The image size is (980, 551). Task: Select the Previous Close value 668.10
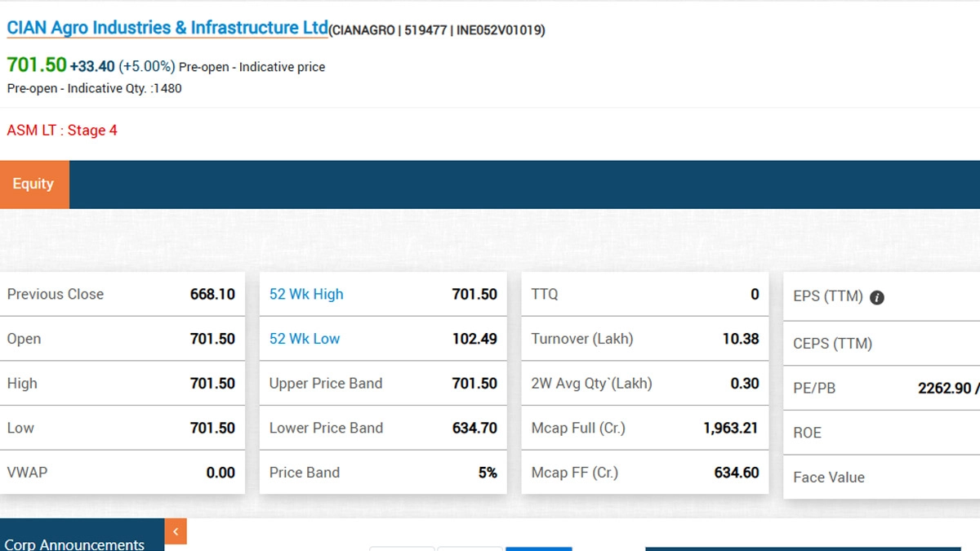[212, 295]
